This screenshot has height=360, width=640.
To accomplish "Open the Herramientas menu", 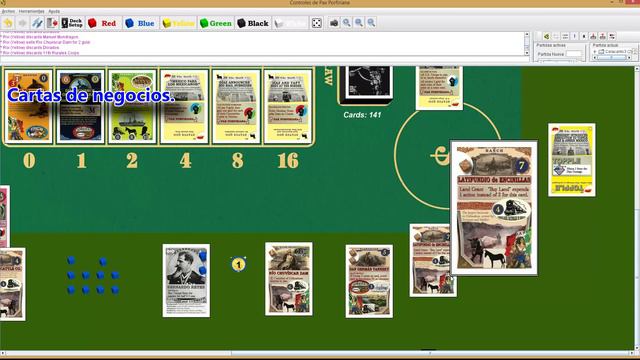I will coord(31,11).
